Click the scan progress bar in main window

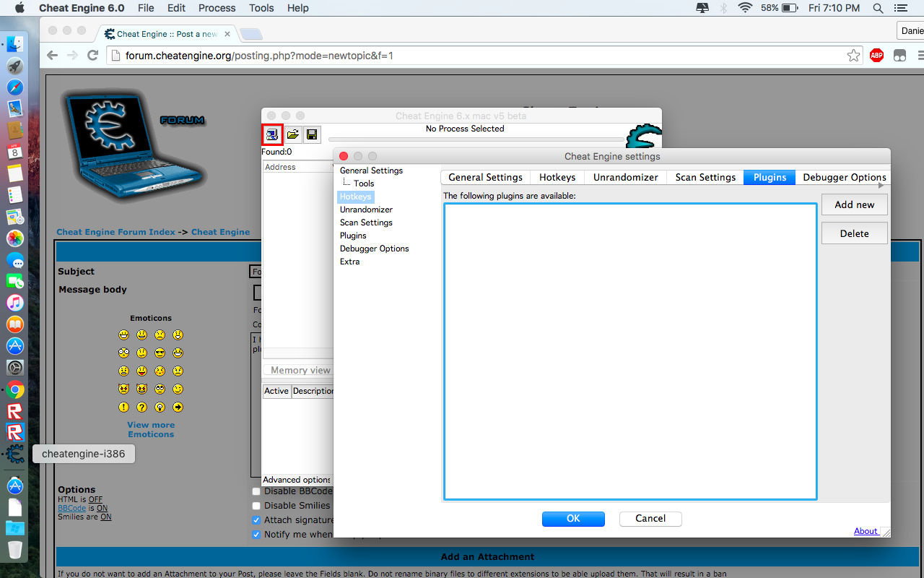click(476, 139)
